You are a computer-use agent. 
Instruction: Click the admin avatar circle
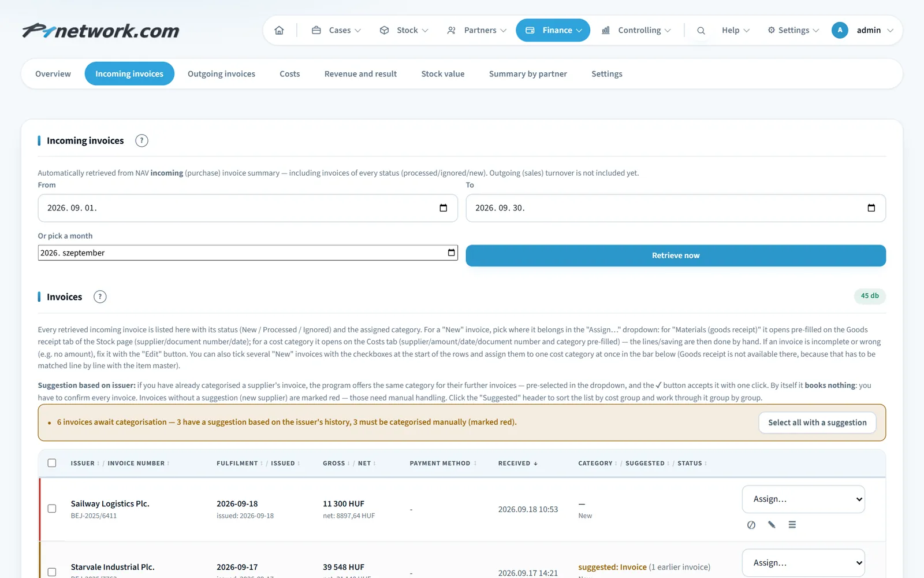coord(840,30)
